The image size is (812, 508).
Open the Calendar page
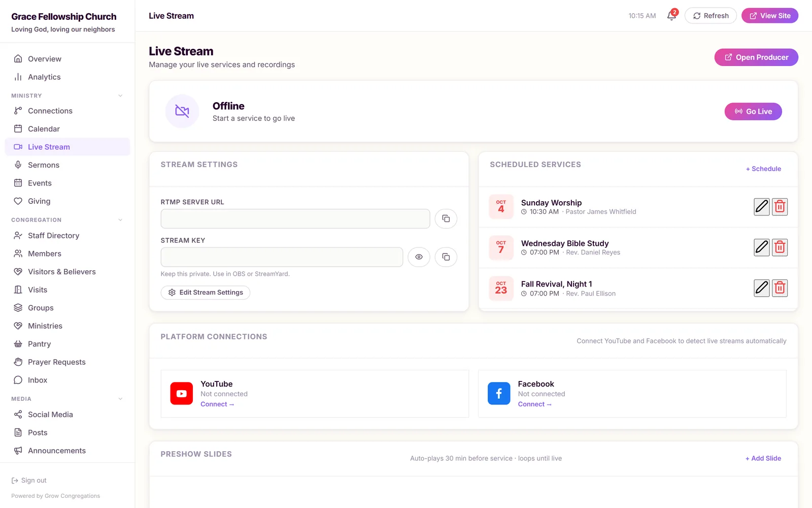point(67,129)
